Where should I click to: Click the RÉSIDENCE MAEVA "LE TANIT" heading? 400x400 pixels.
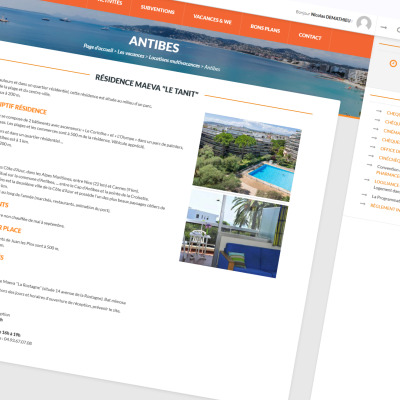click(147, 85)
